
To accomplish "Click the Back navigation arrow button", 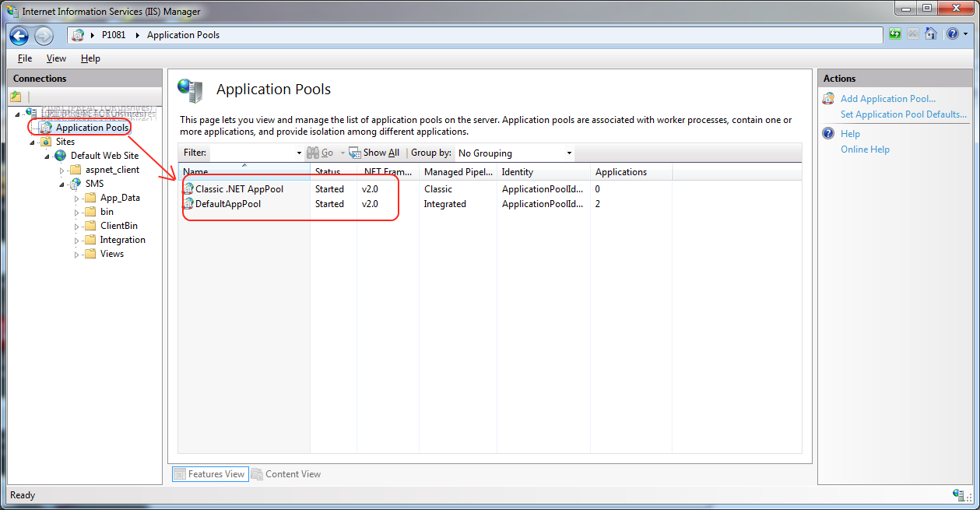I will tap(19, 35).
